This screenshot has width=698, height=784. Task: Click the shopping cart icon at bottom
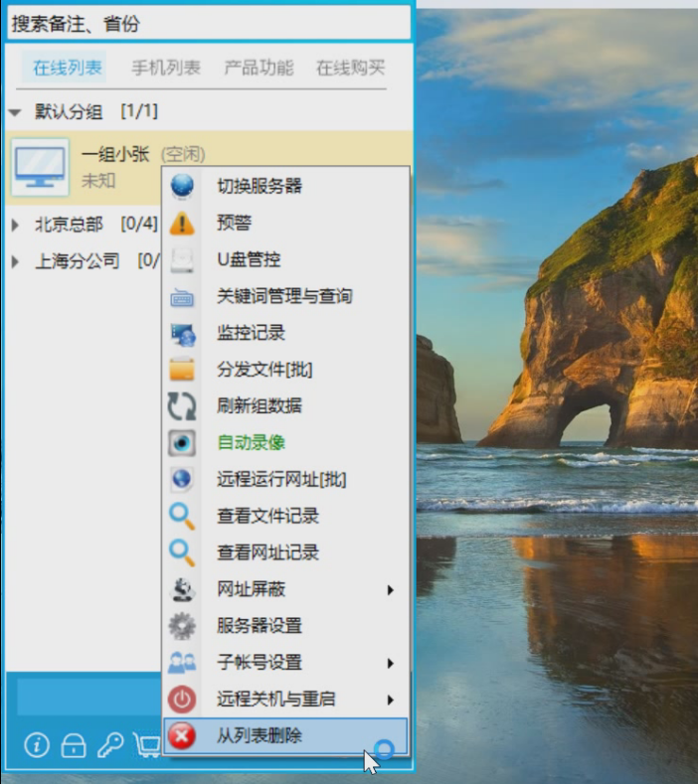[147, 746]
